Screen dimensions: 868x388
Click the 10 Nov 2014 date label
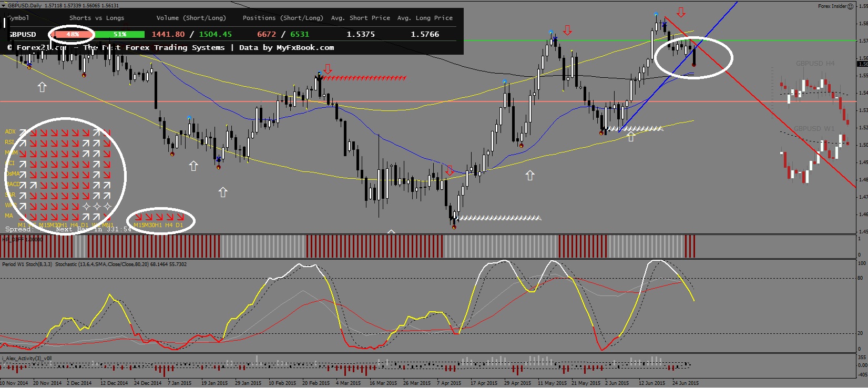click(x=14, y=383)
